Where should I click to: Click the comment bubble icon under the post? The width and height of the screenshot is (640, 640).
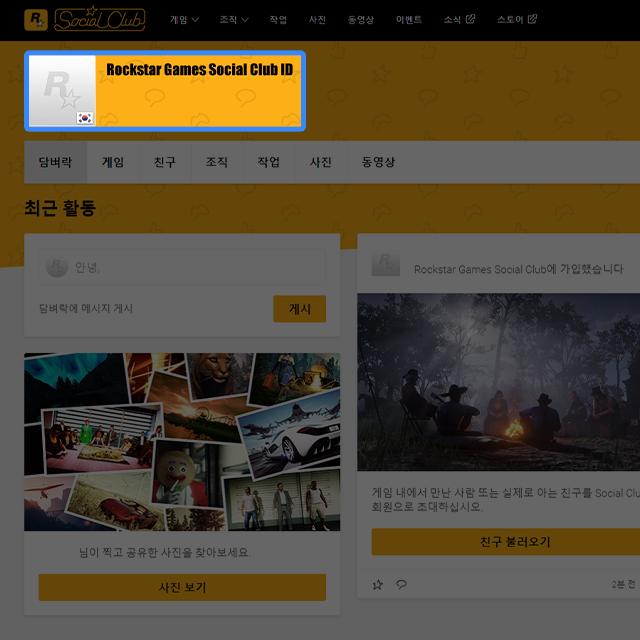pos(401,584)
